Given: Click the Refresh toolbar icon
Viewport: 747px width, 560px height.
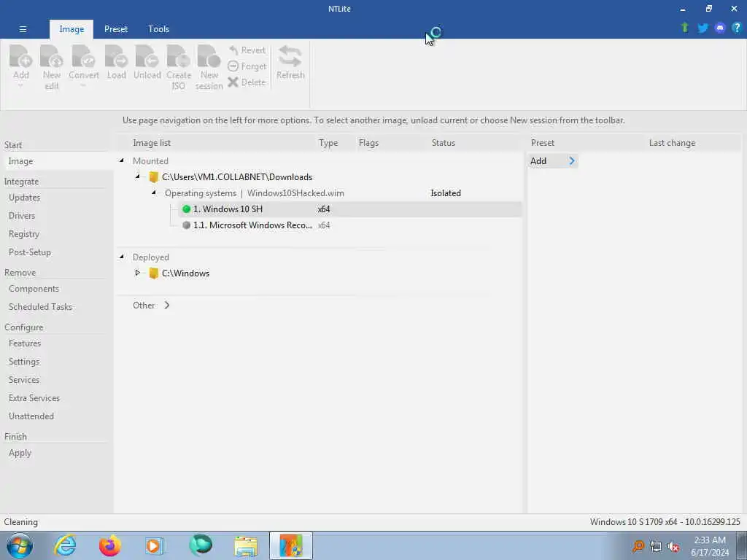Looking at the screenshot, I should pos(290,56).
